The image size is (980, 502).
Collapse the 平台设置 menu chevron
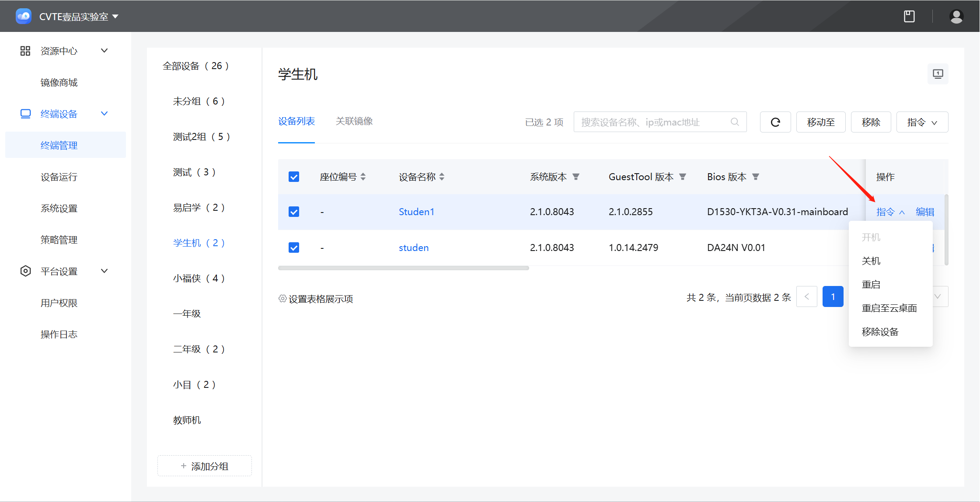click(105, 271)
